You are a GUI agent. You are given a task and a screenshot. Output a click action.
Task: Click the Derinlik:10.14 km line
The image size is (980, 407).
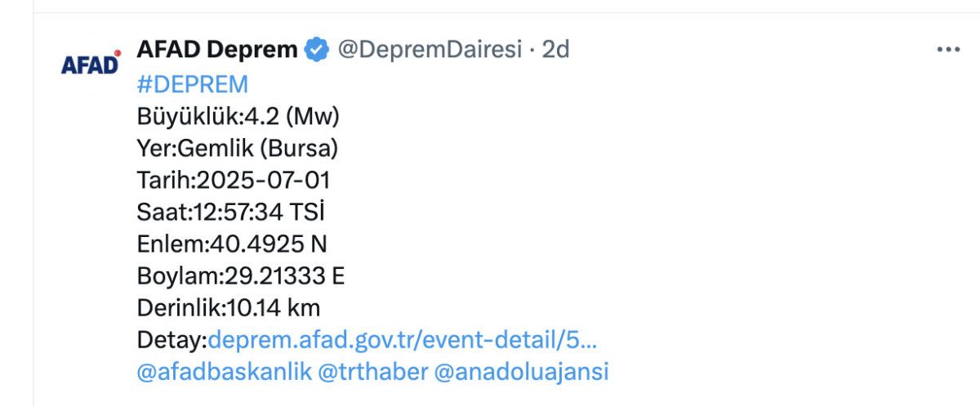click(x=229, y=308)
